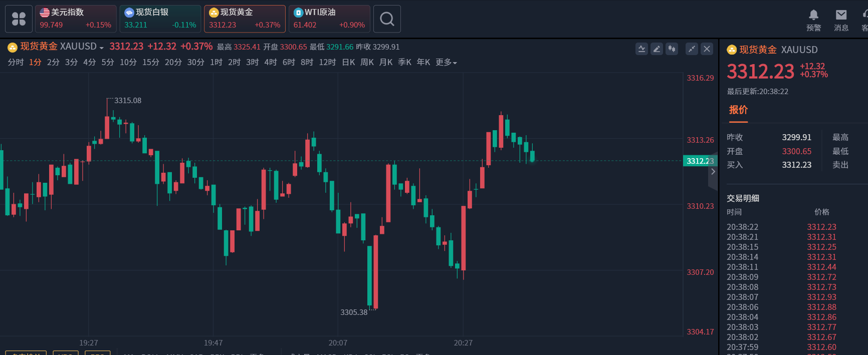Expand the 更多 timeframes dropdown
The image size is (868, 355).
pyautogui.click(x=446, y=62)
